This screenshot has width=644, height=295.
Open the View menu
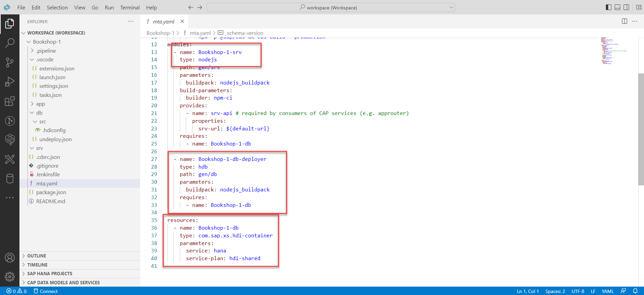click(x=80, y=7)
